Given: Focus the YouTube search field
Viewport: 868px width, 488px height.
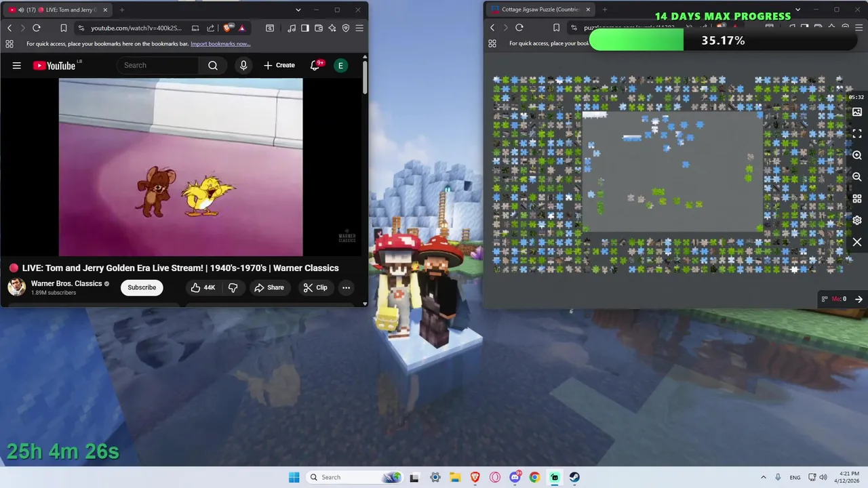Looking at the screenshot, I should pos(158,65).
